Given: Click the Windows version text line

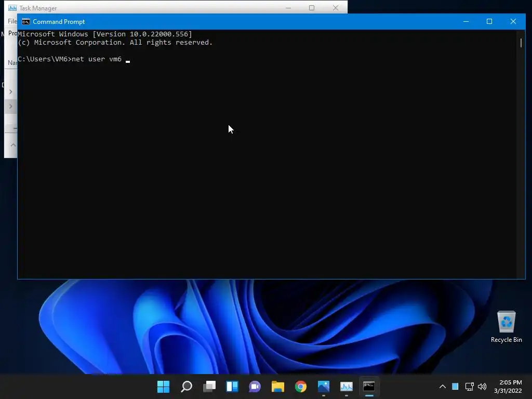Looking at the screenshot, I should click(x=105, y=34).
